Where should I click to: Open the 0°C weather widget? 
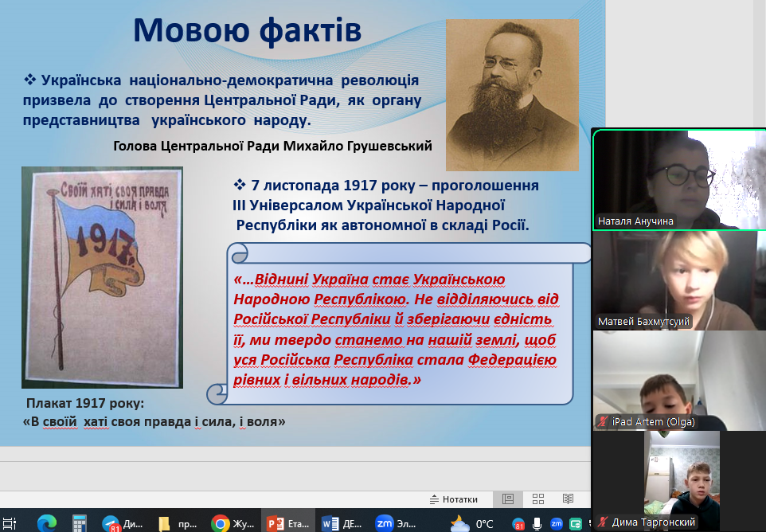(x=473, y=523)
